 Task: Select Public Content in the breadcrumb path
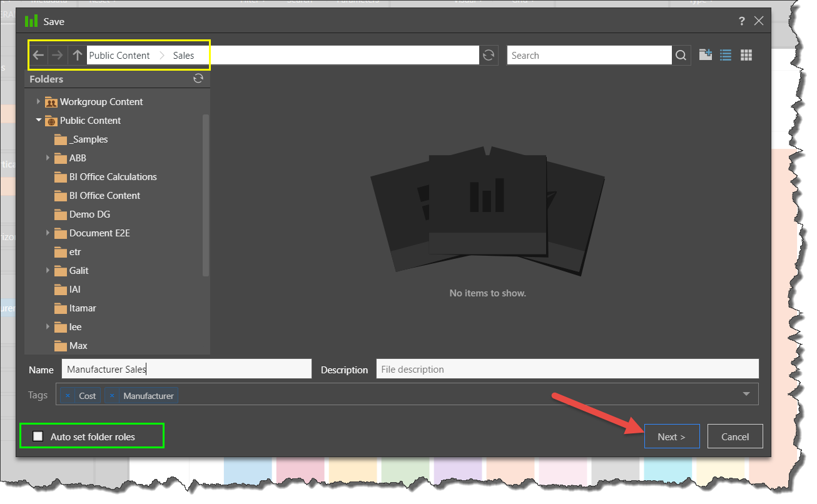[x=119, y=56]
